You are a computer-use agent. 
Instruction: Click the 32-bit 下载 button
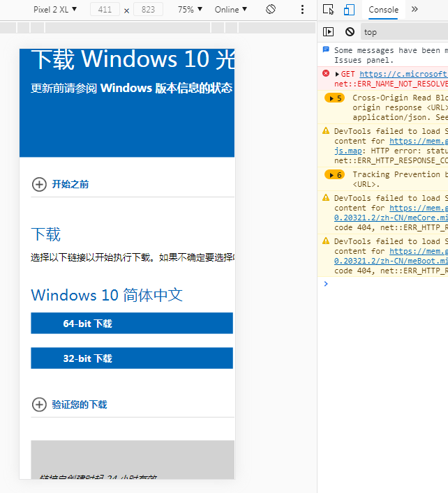tap(132, 358)
